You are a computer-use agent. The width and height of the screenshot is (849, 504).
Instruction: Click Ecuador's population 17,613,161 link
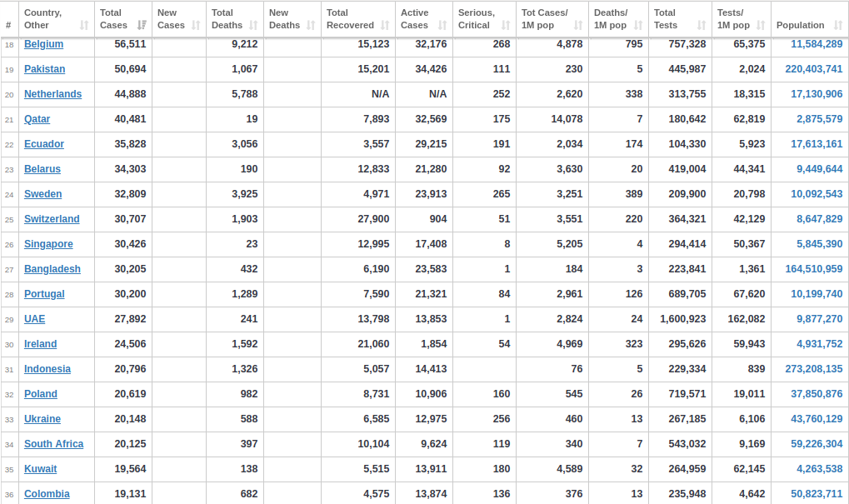[x=817, y=144]
